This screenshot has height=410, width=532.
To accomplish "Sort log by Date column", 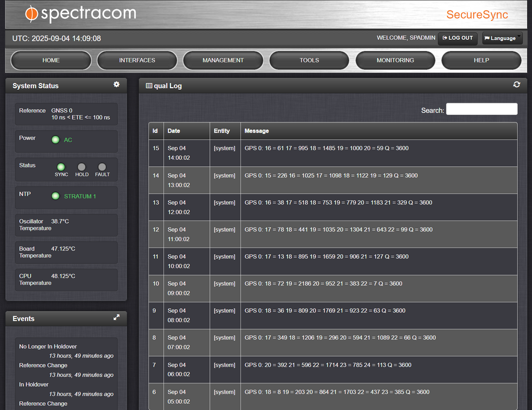I will (187, 131).
